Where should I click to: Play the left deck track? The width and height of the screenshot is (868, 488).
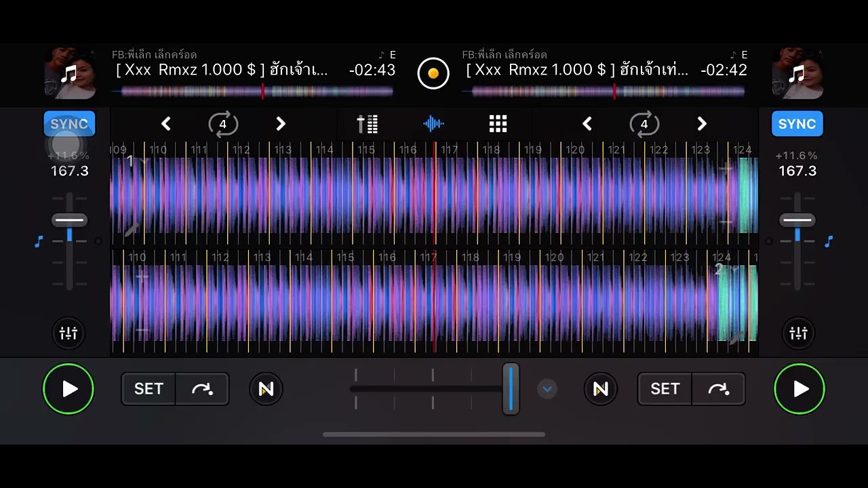tap(68, 389)
